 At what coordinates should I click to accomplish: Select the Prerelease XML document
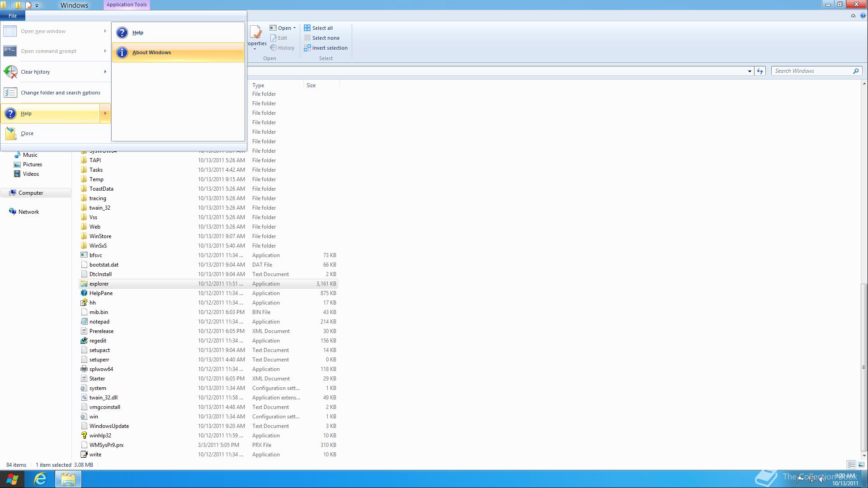[x=208, y=331]
